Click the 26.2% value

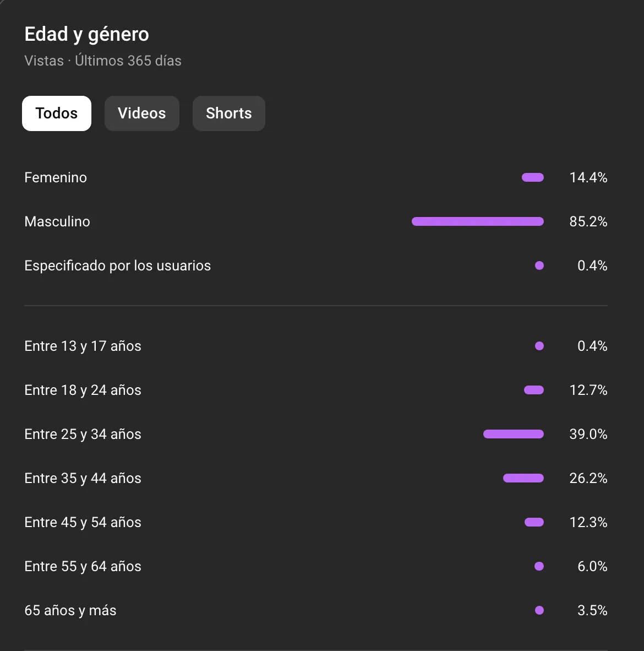588,478
